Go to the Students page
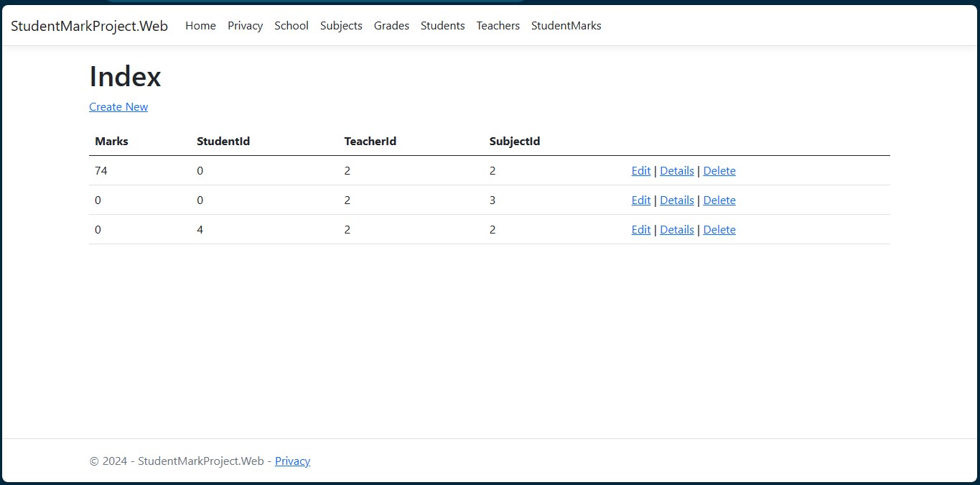The image size is (980, 485). pyautogui.click(x=442, y=26)
